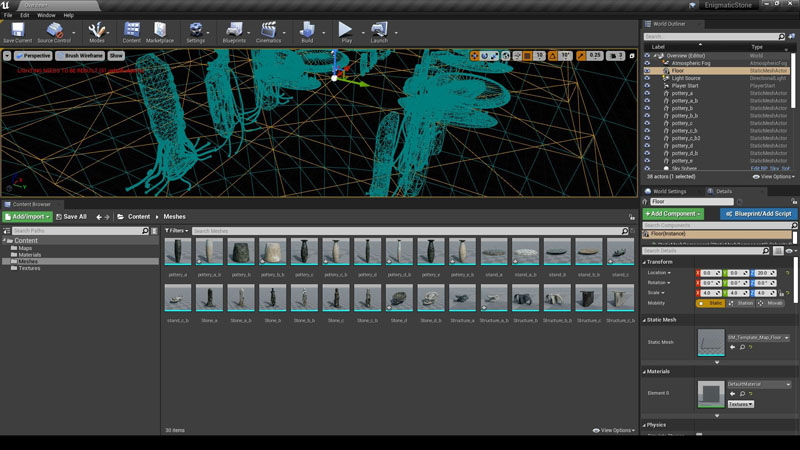Click the Add Component button

coord(673,214)
